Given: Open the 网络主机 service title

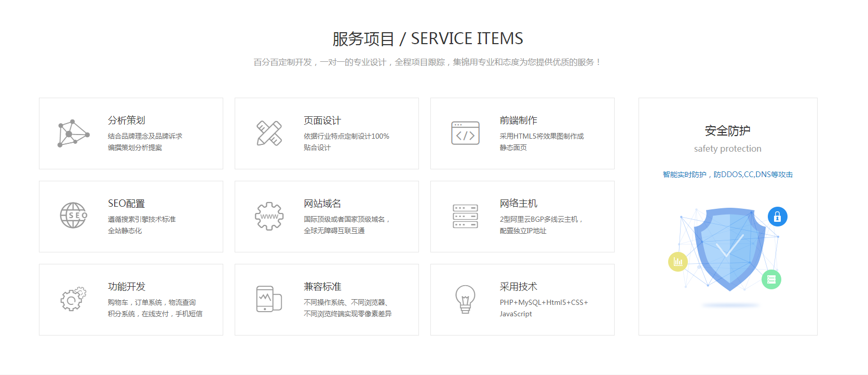Looking at the screenshot, I should click(519, 204).
